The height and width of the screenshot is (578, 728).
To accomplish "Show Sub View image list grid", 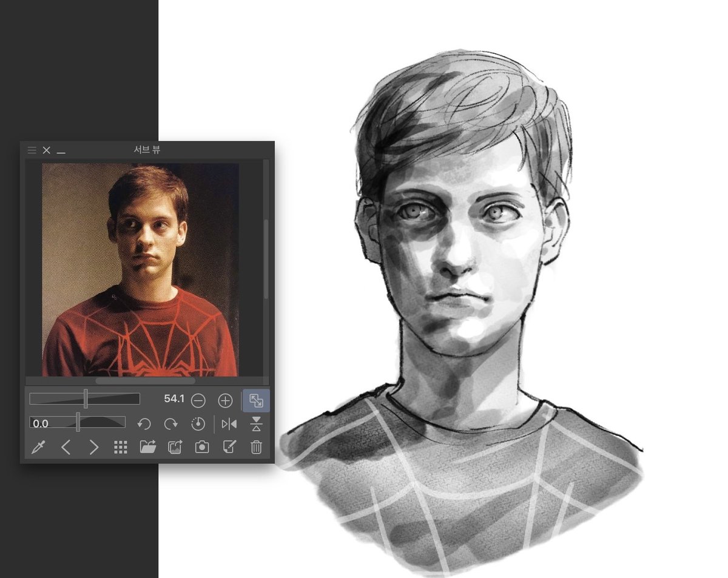I will coord(121,448).
